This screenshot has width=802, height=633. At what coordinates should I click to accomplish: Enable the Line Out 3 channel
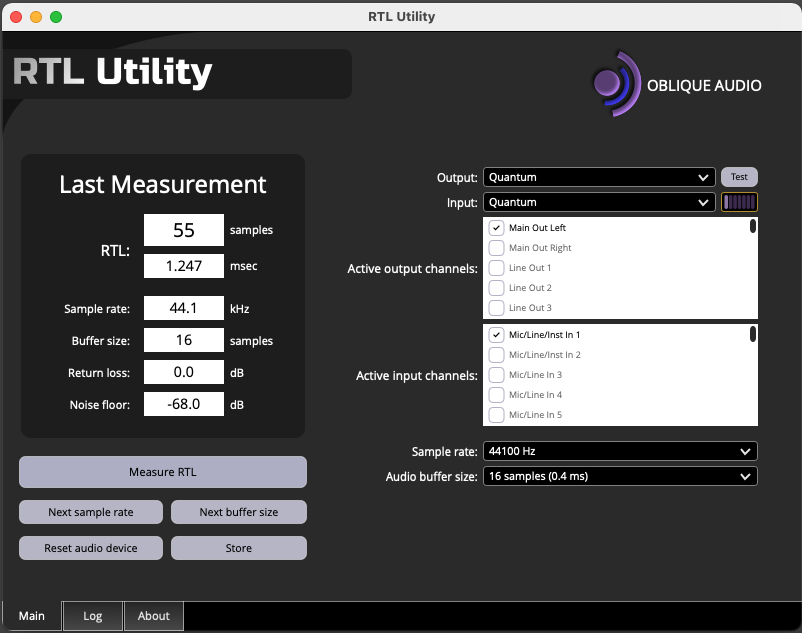[x=496, y=307]
